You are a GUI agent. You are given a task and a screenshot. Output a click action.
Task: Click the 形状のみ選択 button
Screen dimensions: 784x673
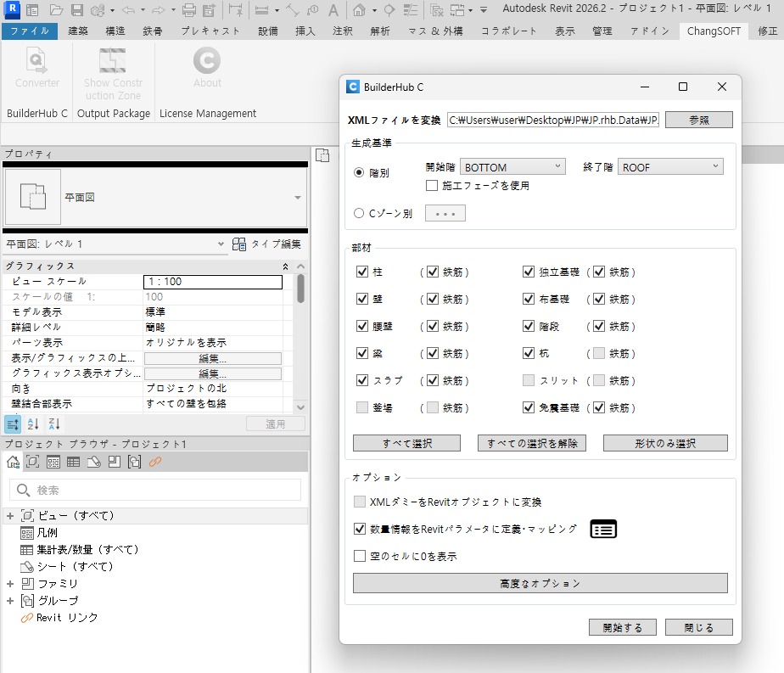click(x=665, y=443)
